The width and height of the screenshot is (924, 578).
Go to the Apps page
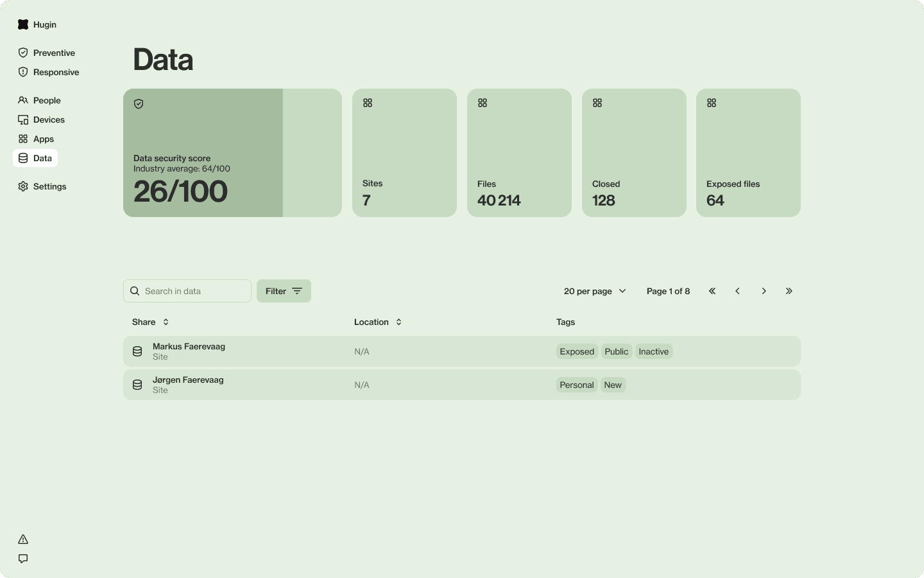tap(37, 139)
